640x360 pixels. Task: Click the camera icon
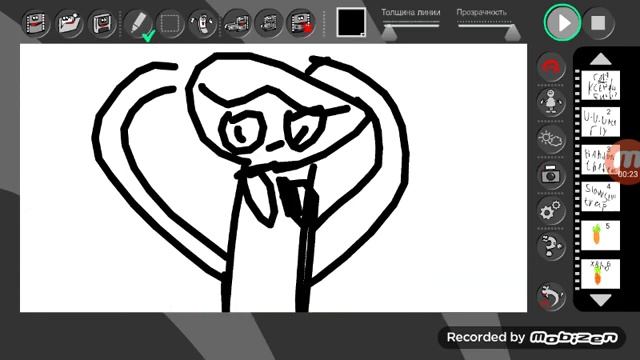coord(551,176)
